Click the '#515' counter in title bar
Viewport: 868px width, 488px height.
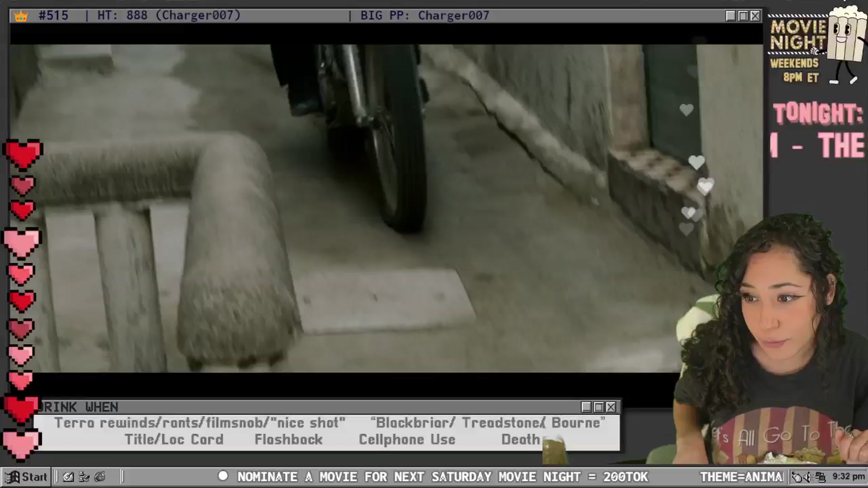(x=53, y=16)
